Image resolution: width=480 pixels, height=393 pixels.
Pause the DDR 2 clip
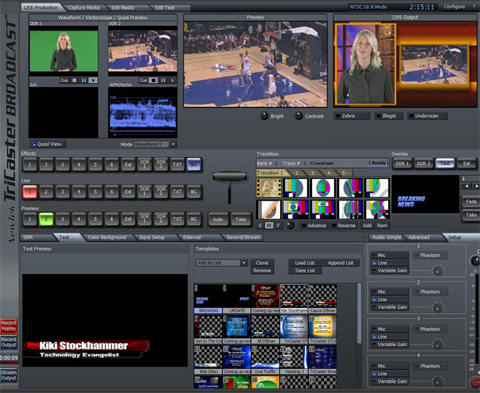[163, 80]
